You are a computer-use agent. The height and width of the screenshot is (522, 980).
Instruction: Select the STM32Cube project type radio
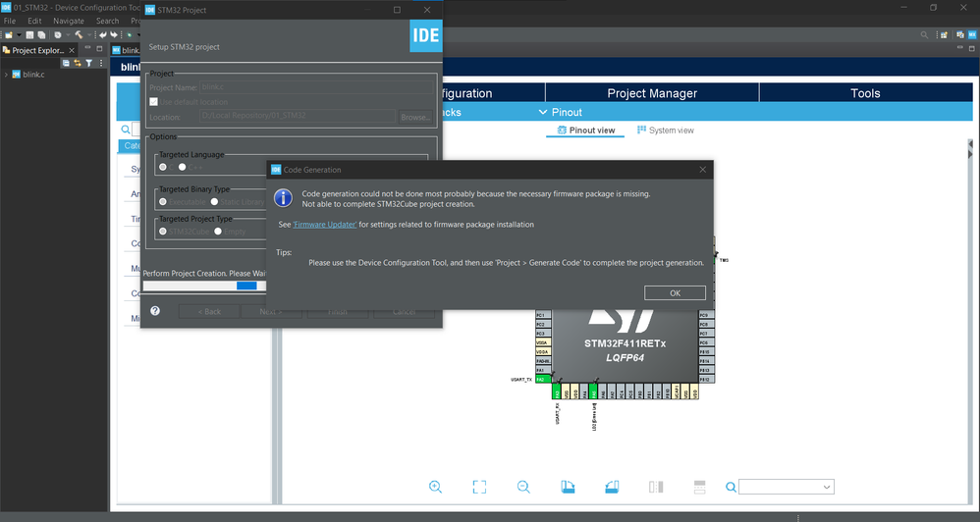tap(162, 231)
